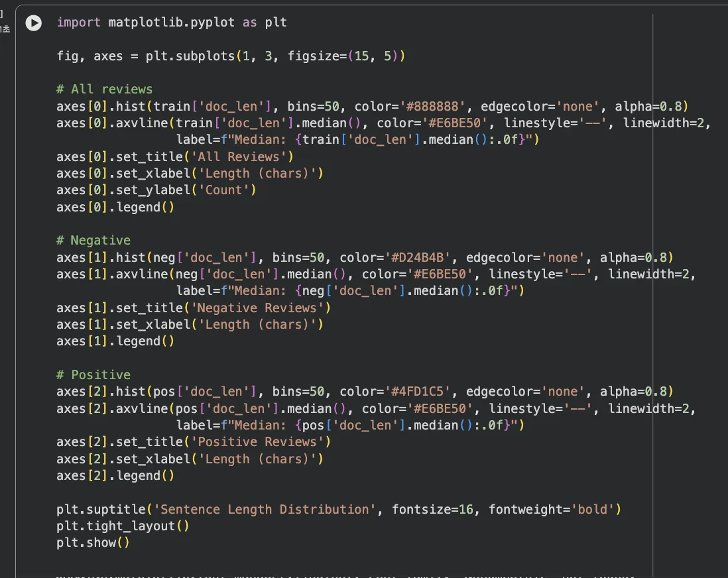Click the plt.tight_layout() line

tap(123, 526)
